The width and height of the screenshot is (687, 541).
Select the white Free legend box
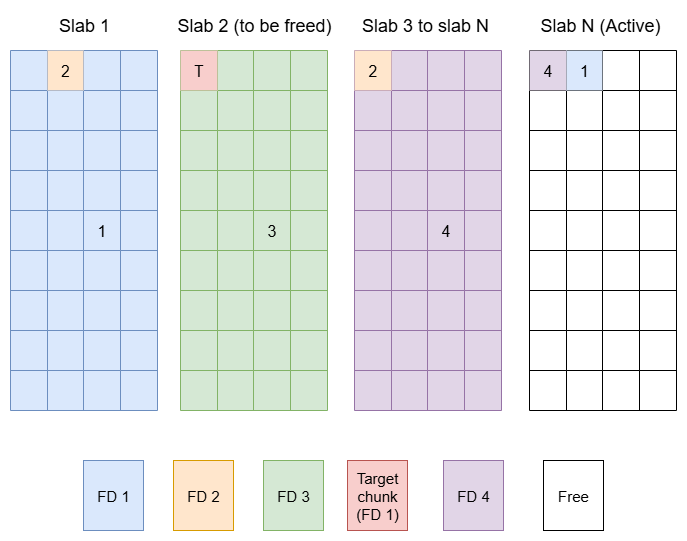[x=573, y=495]
